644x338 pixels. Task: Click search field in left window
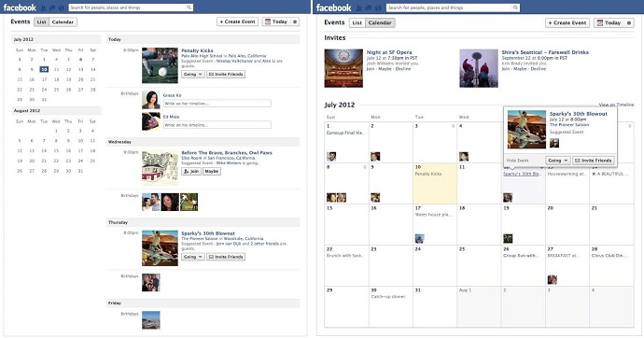tap(127, 7)
